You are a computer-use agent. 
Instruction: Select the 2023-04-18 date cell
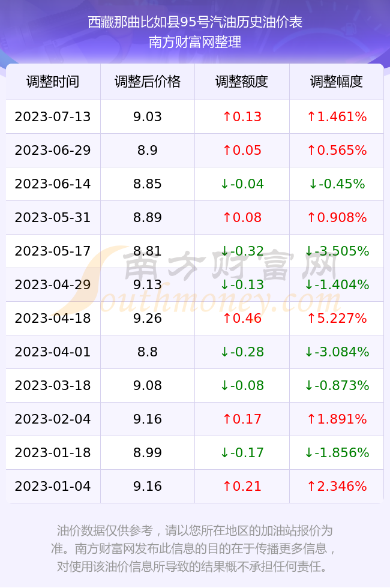point(53,318)
